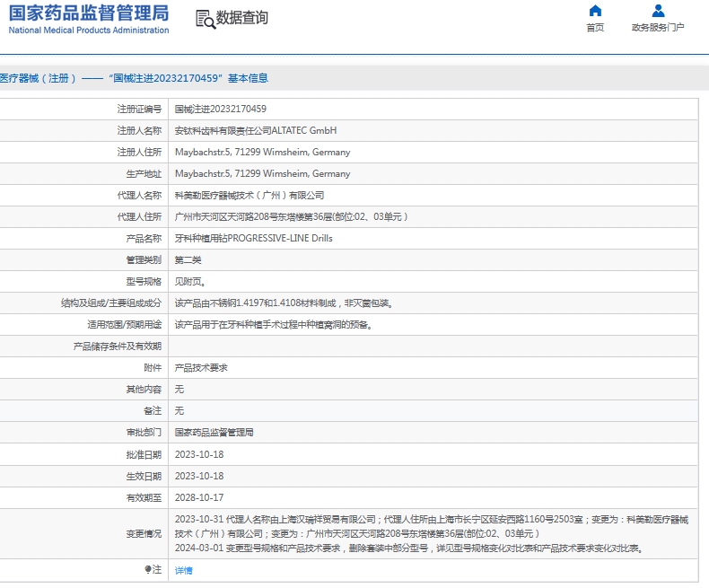Viewport: 709px width, 588px height.
Task: Click the 数据查询 heading text
Action: [x=242, y=18]
